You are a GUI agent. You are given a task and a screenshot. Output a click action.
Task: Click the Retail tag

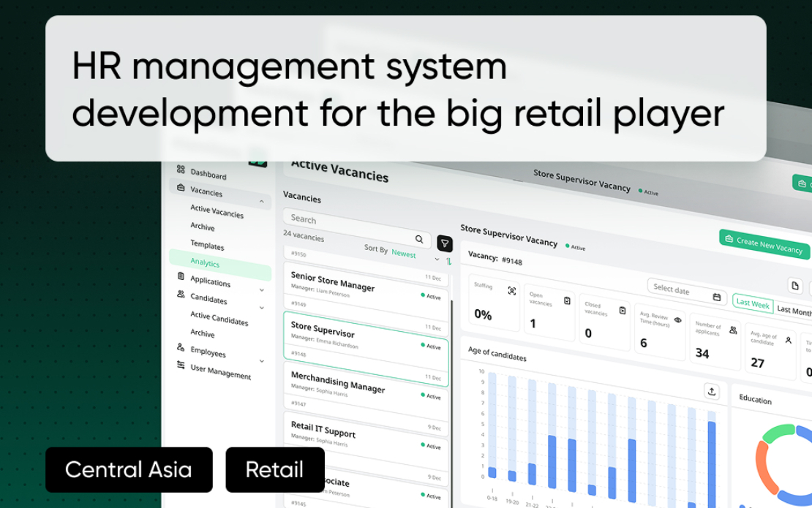coord(275,470)
